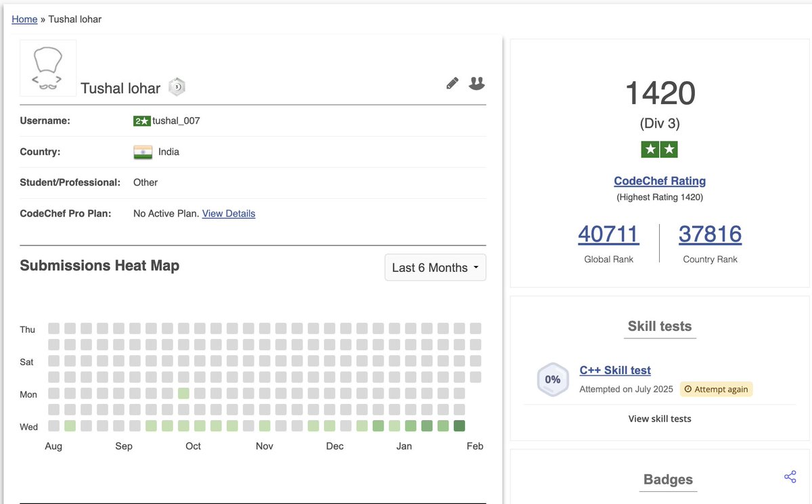Click the (Div 3) label
The width and height of the screenshot is (812, 504).
pos(660,124)
